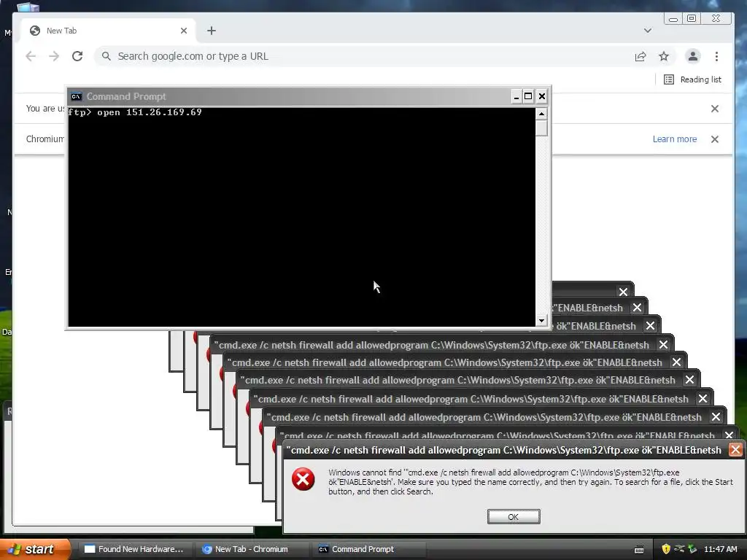Close the New Tab tab
The image size is (747, 560).
tap(184, 31)
